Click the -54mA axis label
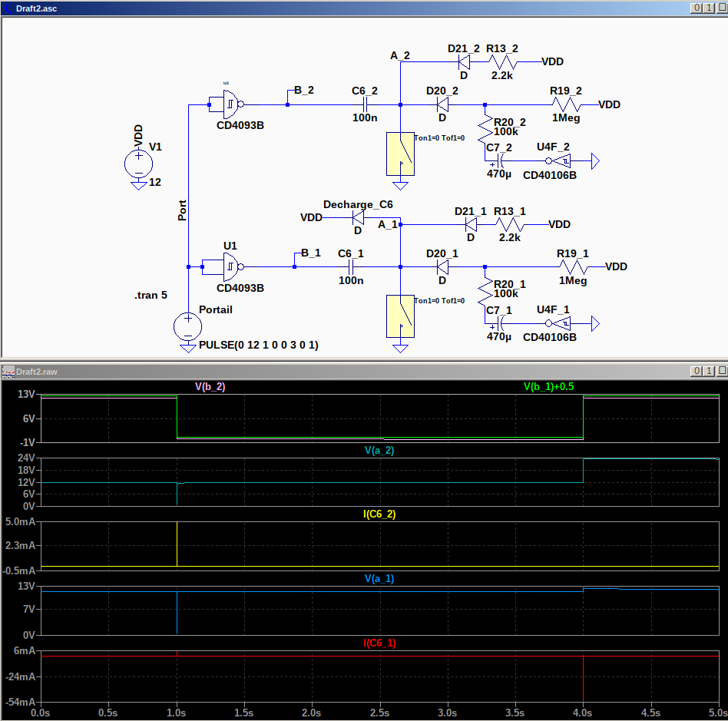Viewport: 728px width, 721px height. pyautogui.click(x=21, y=702)
